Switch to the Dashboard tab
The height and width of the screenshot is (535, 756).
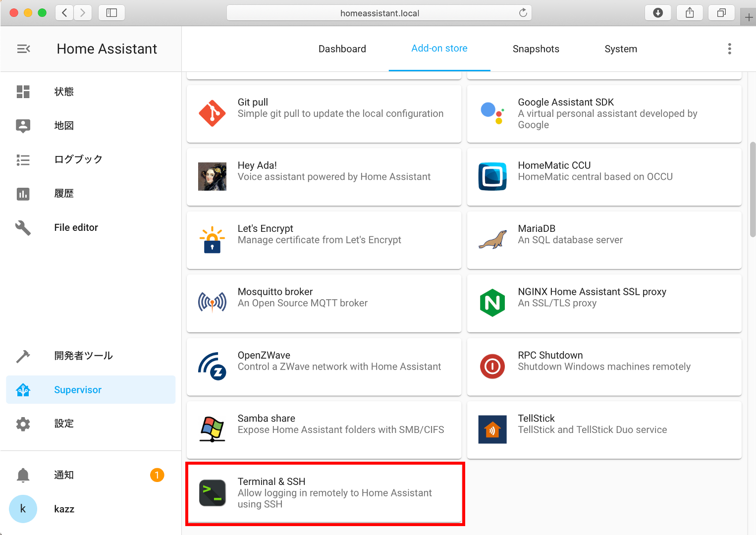342,49
